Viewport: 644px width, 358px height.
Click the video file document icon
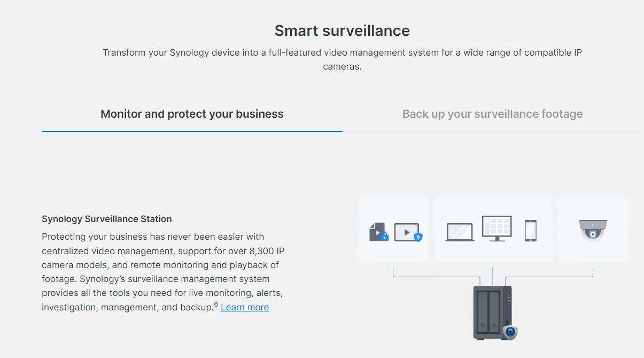(x=377, y=231)
